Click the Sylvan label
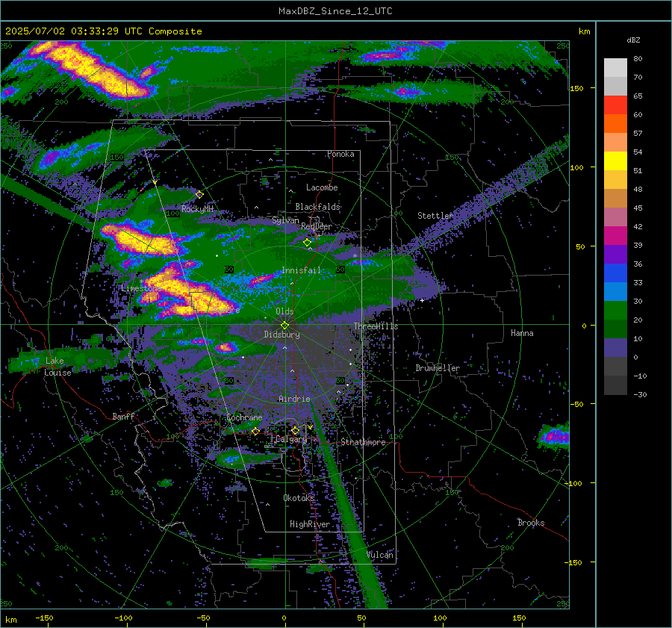672x628 pixels. point(285,220)
